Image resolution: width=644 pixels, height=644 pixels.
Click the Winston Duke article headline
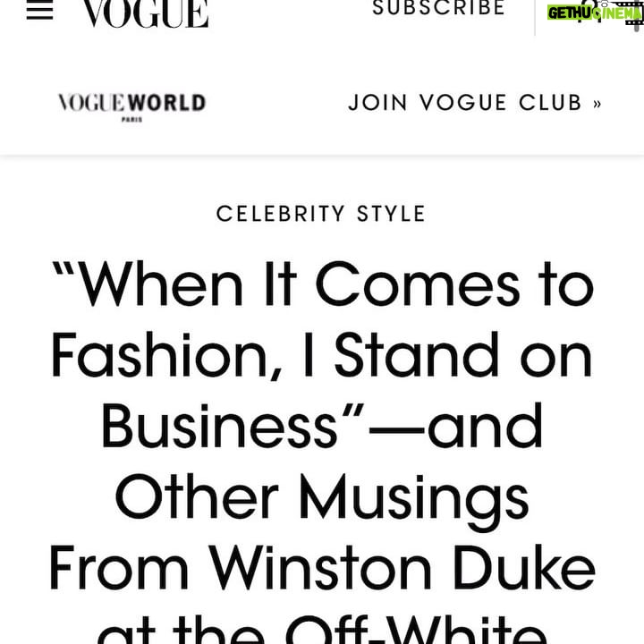tap(322, 452)
